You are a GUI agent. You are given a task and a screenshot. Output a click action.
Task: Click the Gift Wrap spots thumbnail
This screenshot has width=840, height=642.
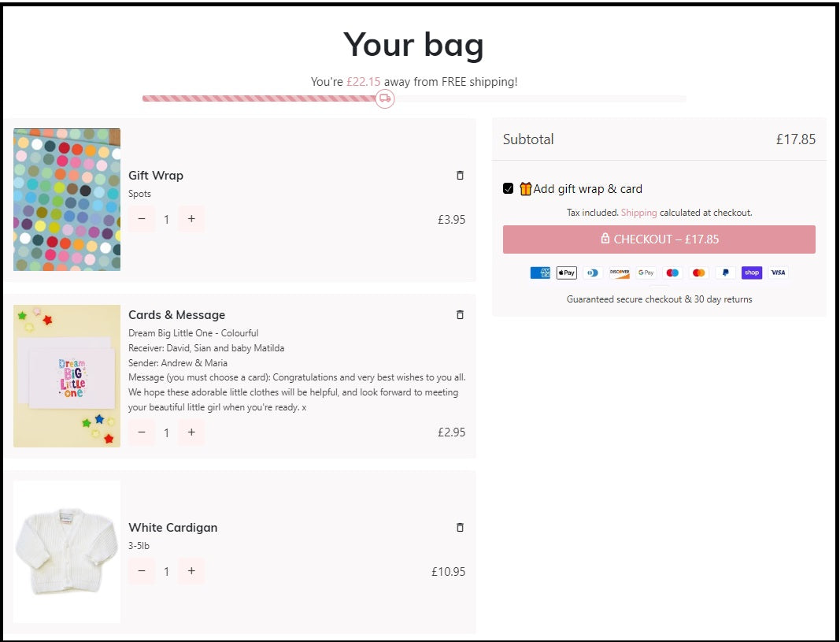67,200
